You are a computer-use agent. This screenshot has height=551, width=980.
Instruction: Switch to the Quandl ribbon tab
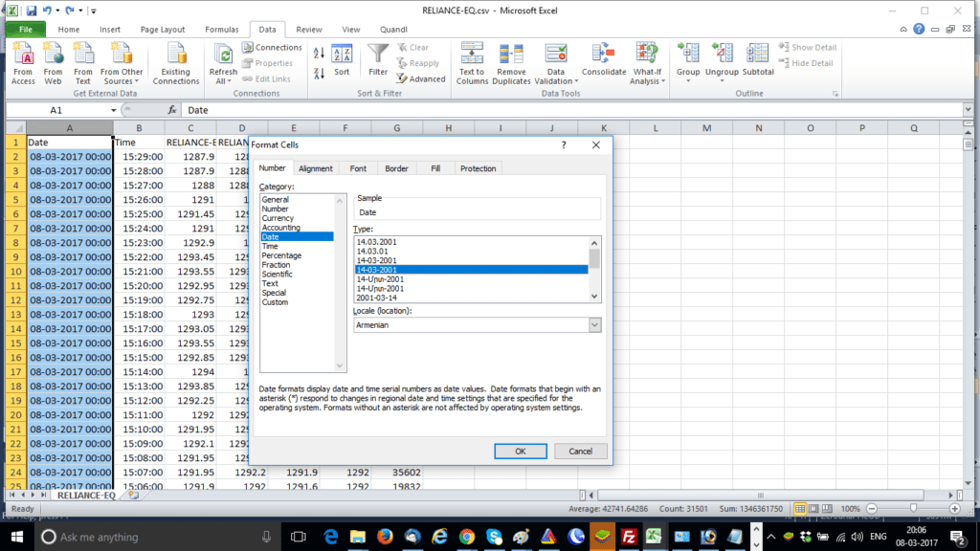click(x=392, y=29)
